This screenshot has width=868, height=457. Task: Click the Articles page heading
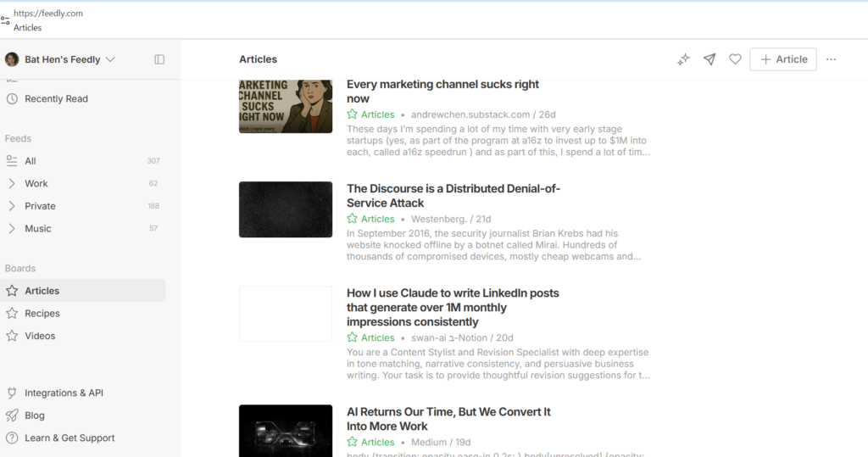(x=258, y=59)
